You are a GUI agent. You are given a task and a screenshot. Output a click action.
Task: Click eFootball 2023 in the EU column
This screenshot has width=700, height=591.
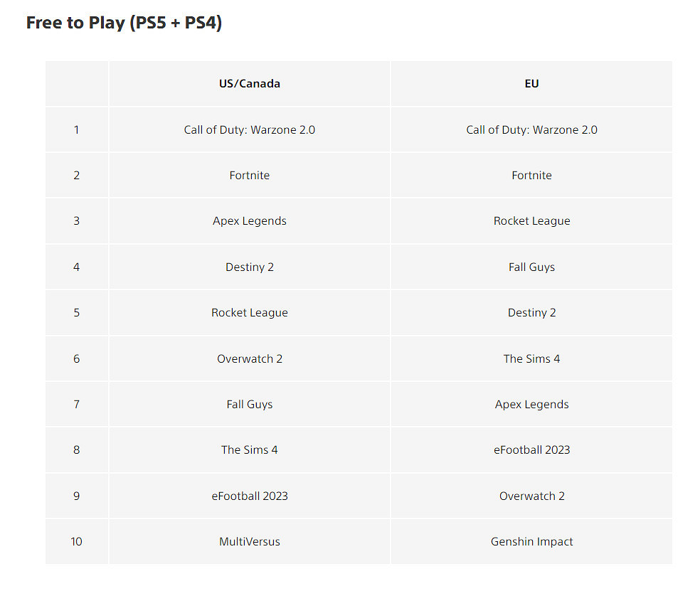click(531, 450)
